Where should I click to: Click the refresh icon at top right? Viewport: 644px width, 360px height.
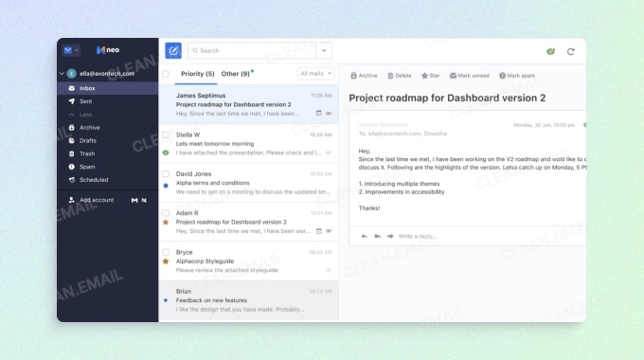pyautogui.click(x=570, y=51)
